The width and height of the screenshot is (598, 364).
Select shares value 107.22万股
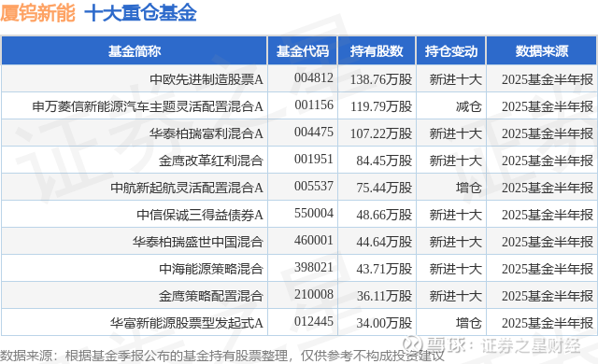(x=381, y=133)
